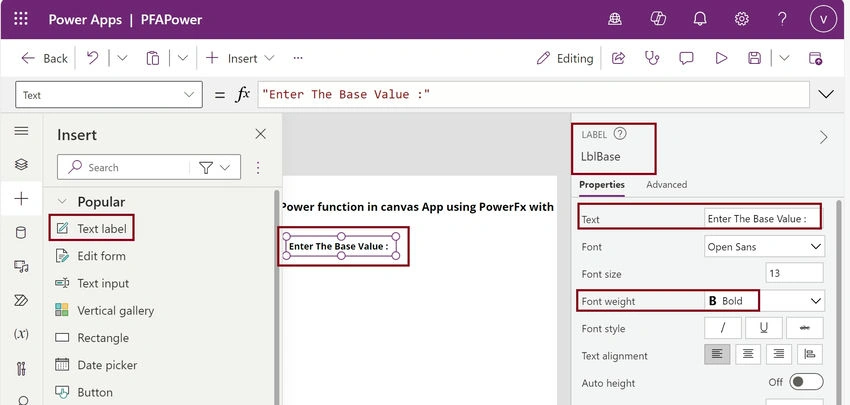The image size is (850, 405).
Task: Open the Variables (x) icon
Action: (x=21, y=334)
